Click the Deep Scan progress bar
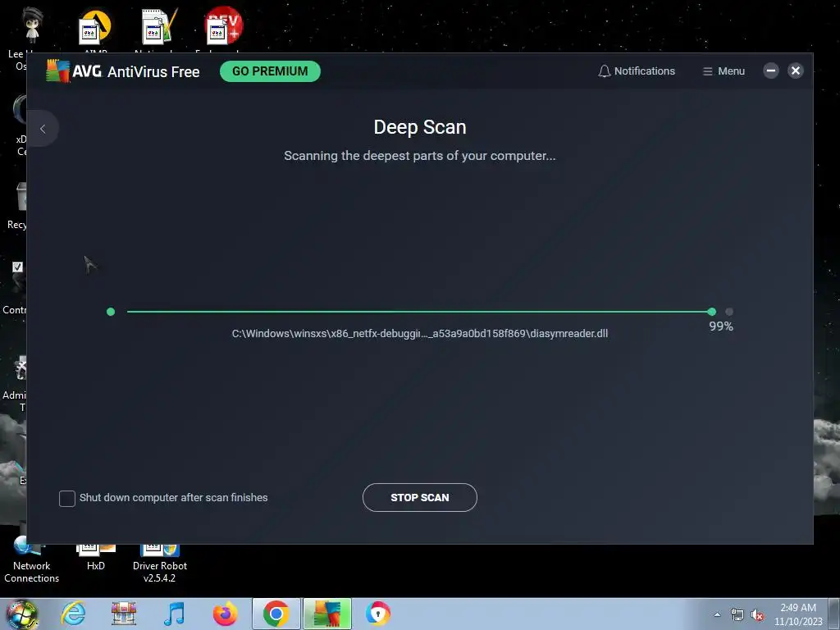 (x=419, y=311)
